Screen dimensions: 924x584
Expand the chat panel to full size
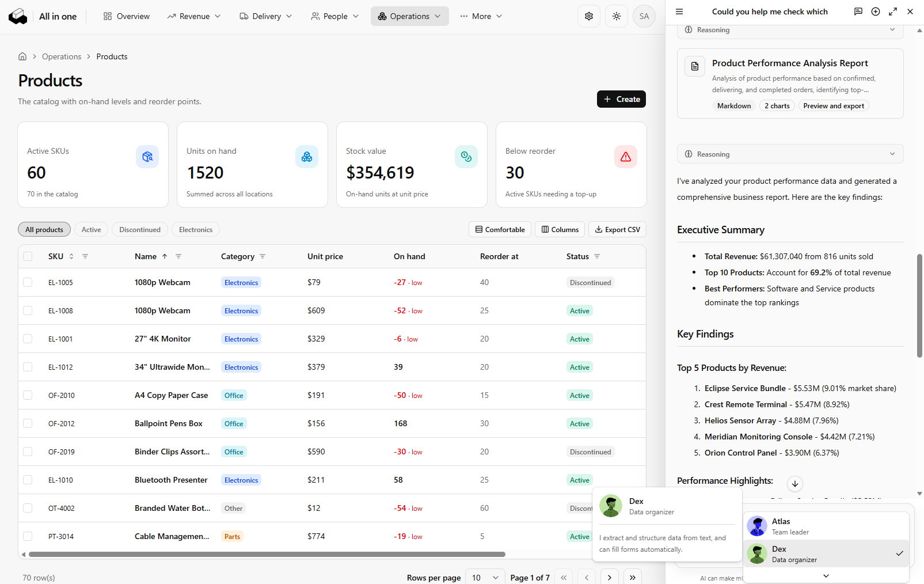893,12
